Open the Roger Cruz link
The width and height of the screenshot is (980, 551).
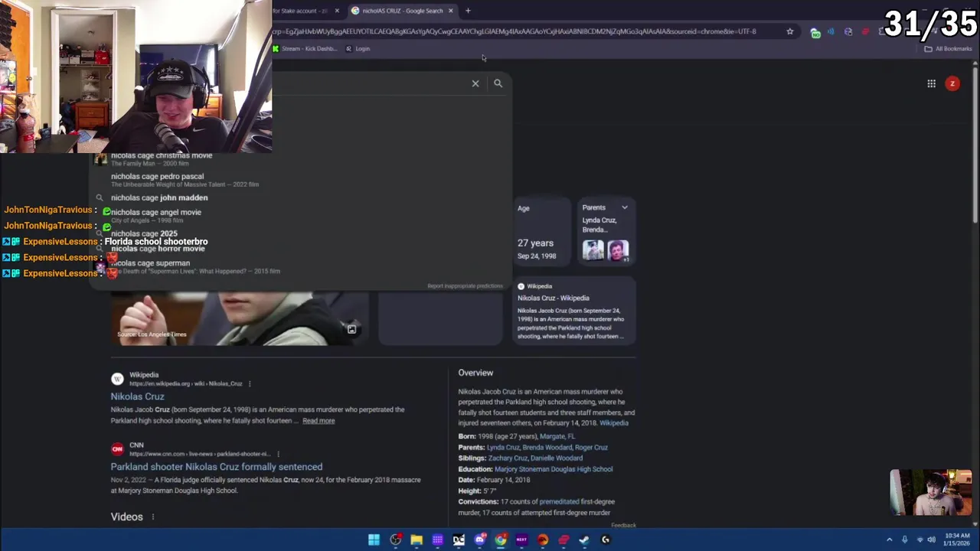click(590, 447)
